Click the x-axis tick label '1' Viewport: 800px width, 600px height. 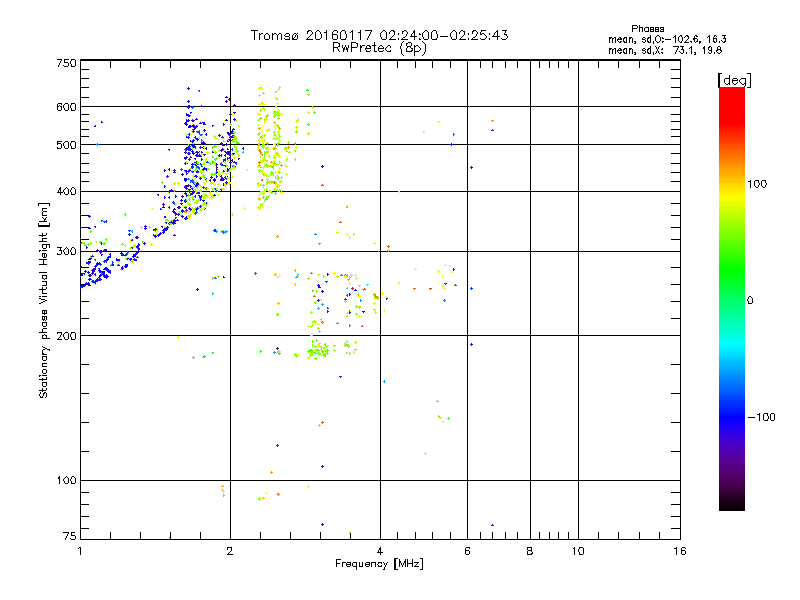(x=81, y=551)
